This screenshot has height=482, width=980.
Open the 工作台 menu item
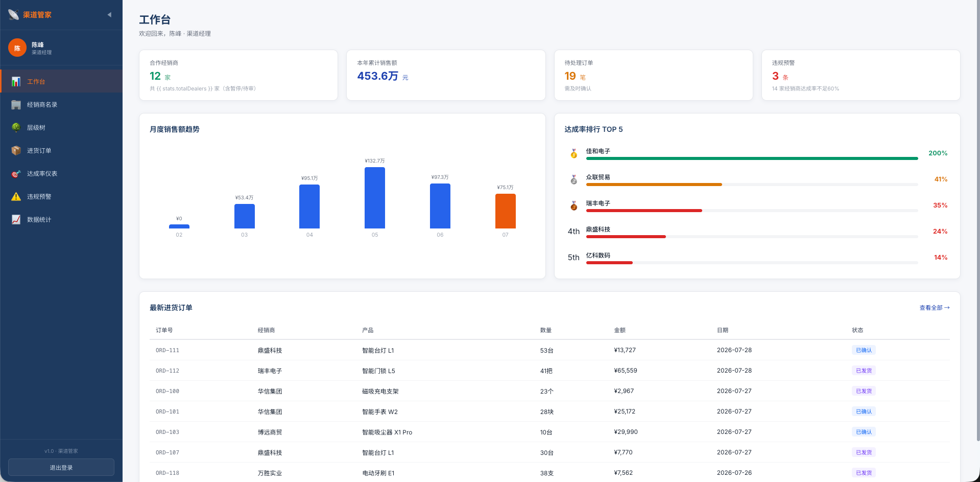click(61, 82)
